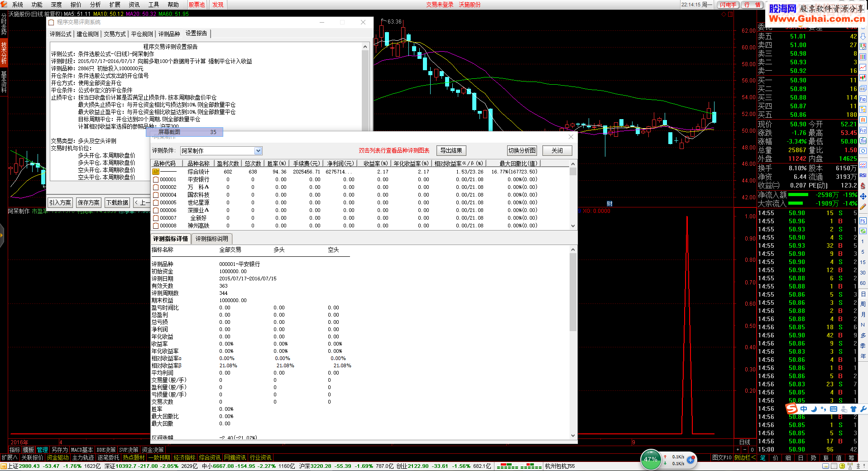Click the pencil drawing tool icon

pos(863,207)
